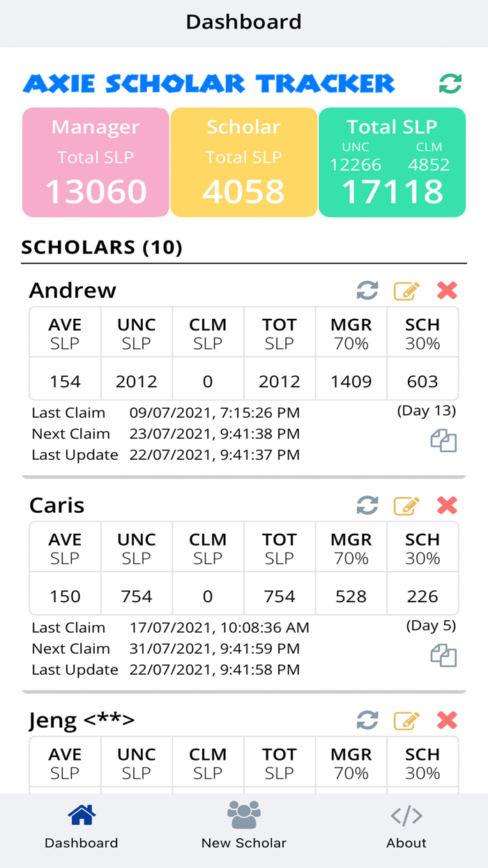Open the green Total SLP summary card

coord(392,162)
